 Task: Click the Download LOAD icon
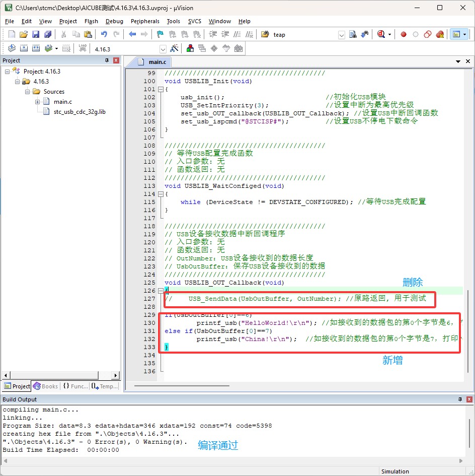[82, 49]
